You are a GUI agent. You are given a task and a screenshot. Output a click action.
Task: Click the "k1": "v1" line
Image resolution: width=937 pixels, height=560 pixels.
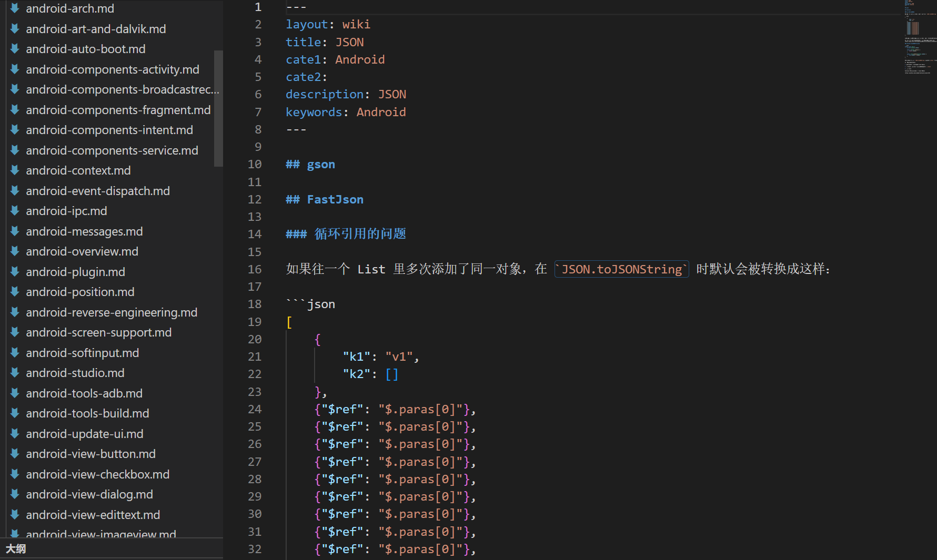tap(381, 357)
